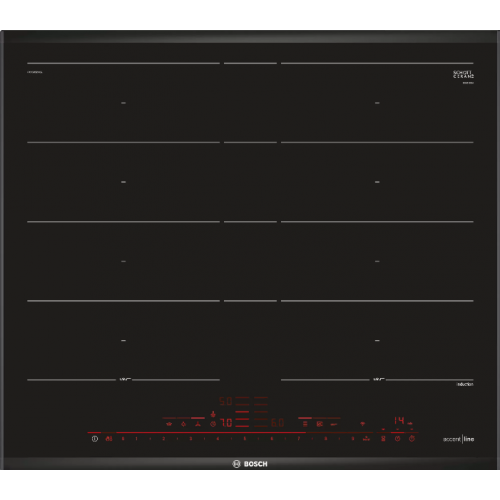Viewport: 500px width, 500px height.
Task: Toggle the Wi-Fi Home Connect symbol
Action: [x=363, y=424]
